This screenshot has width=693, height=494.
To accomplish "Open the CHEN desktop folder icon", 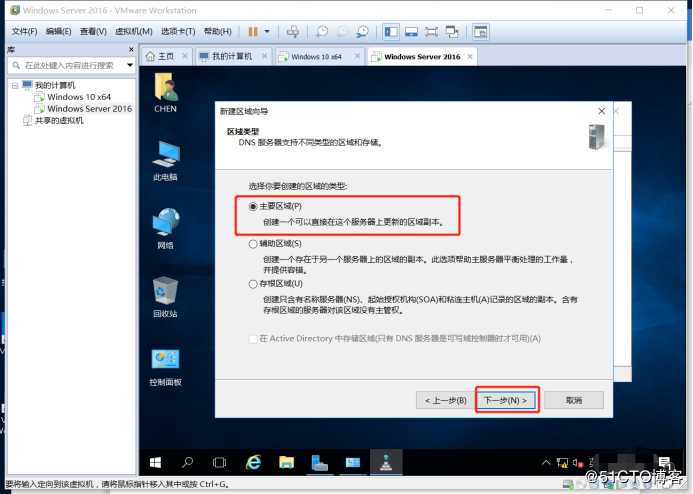I will pos(165,92).
